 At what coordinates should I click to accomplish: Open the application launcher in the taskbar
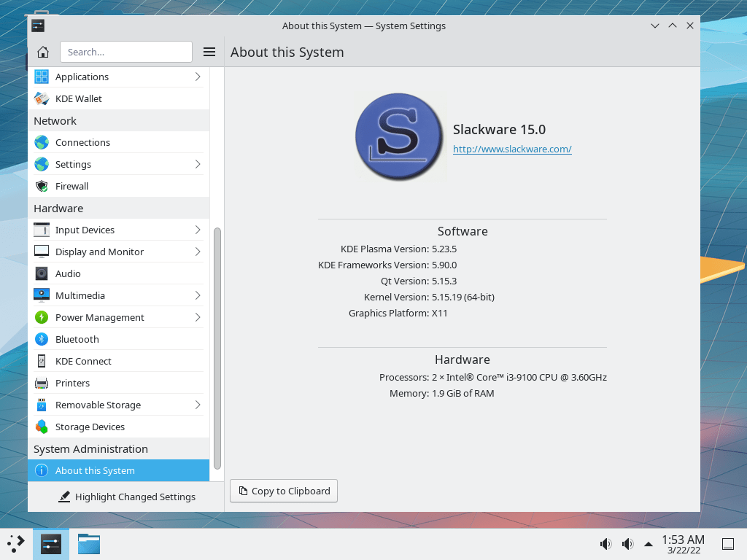[16, 544]
